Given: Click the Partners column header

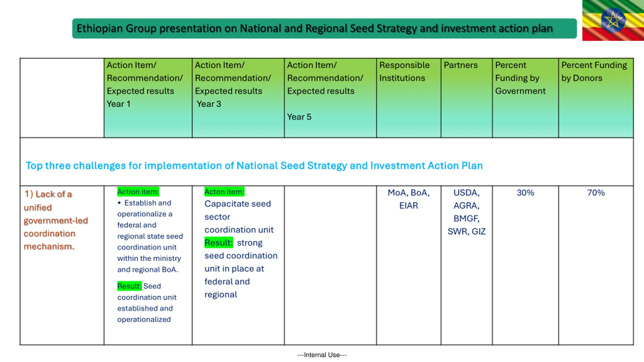Looking at the screenshot, I should [460, 65].
